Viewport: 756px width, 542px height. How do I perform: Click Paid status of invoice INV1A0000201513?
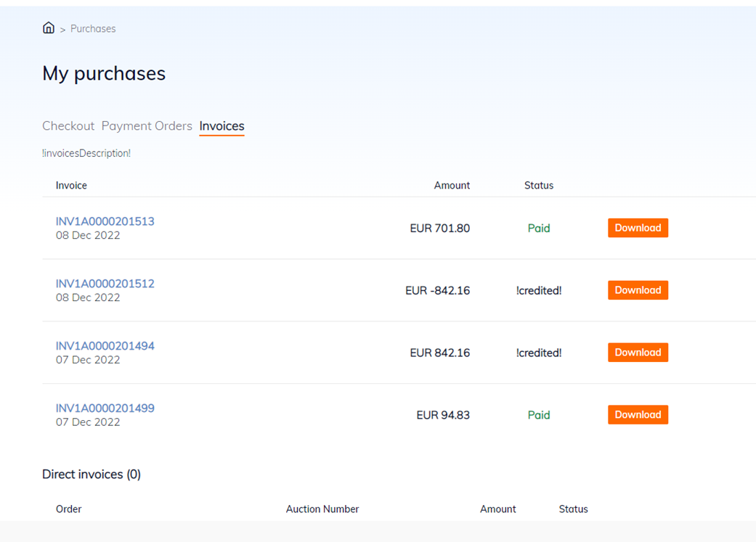coord(539,229)
